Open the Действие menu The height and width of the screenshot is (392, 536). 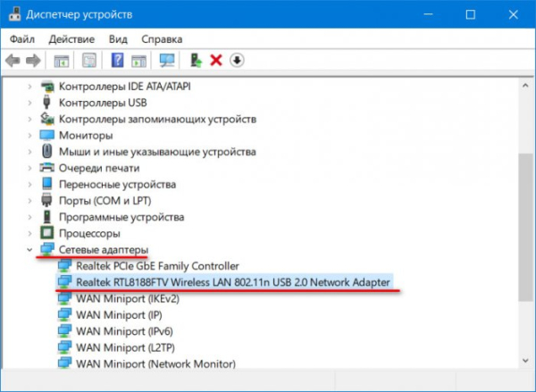(72, 39)
